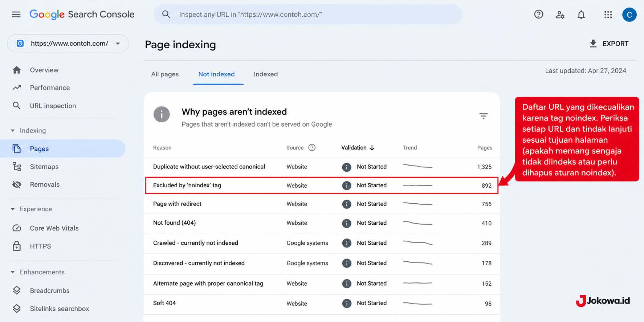Click info icon in noindex row

347,186
